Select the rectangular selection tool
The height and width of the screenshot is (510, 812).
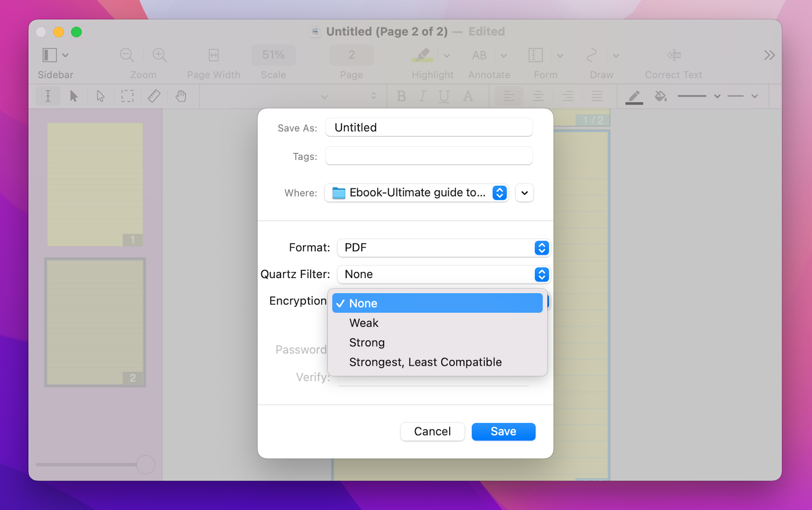pyautogui.click(x=127, y=96)
